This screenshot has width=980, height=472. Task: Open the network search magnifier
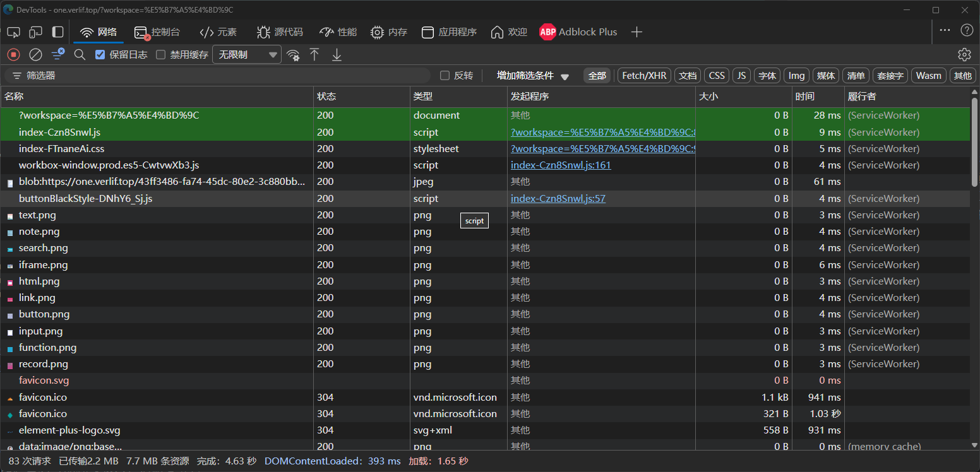click(80, 55)
